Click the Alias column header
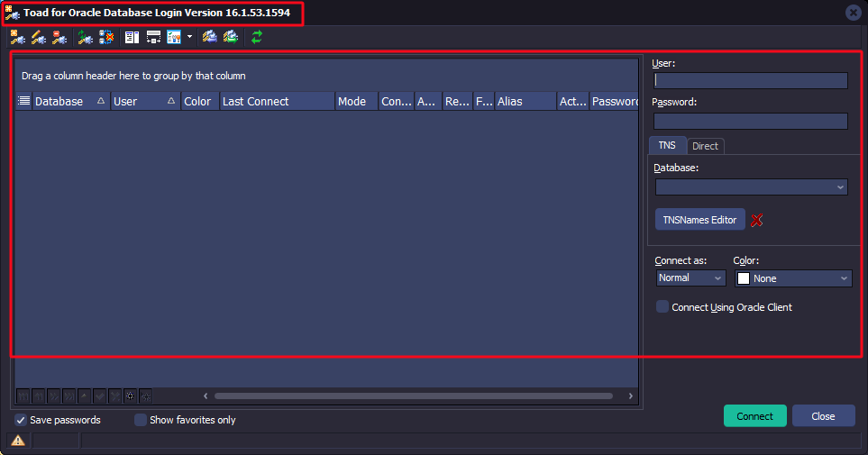Viewport: 868px width, 455px height. 525,101
